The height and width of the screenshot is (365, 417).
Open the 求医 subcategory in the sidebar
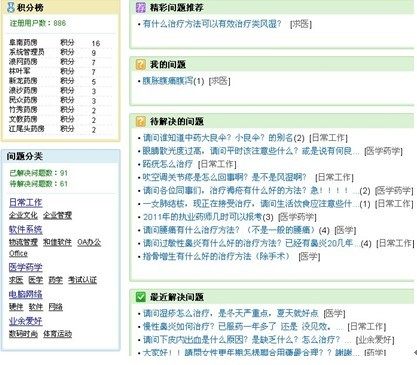(16, 280)
